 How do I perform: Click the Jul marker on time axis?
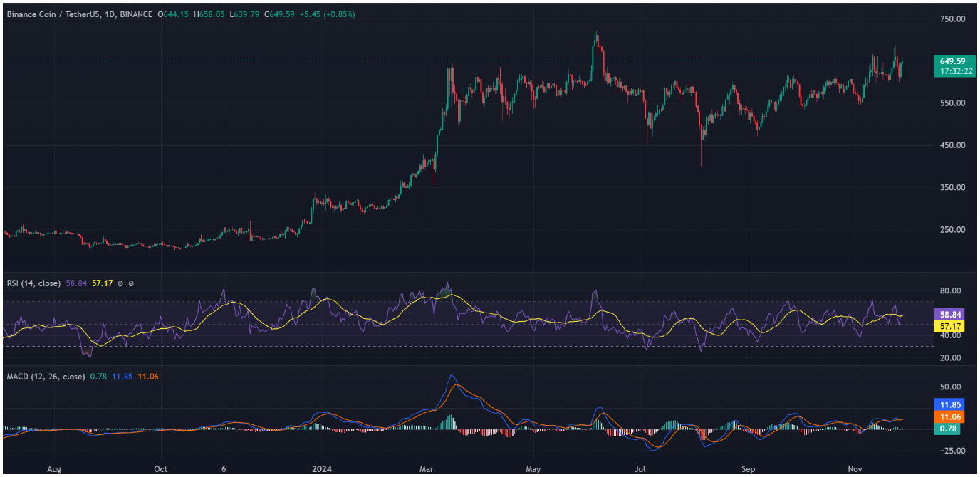point(640,470)
